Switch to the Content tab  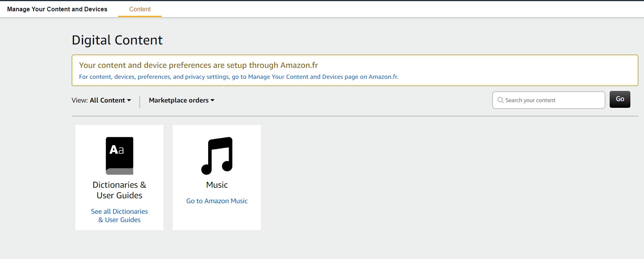(x=140, y=9)
